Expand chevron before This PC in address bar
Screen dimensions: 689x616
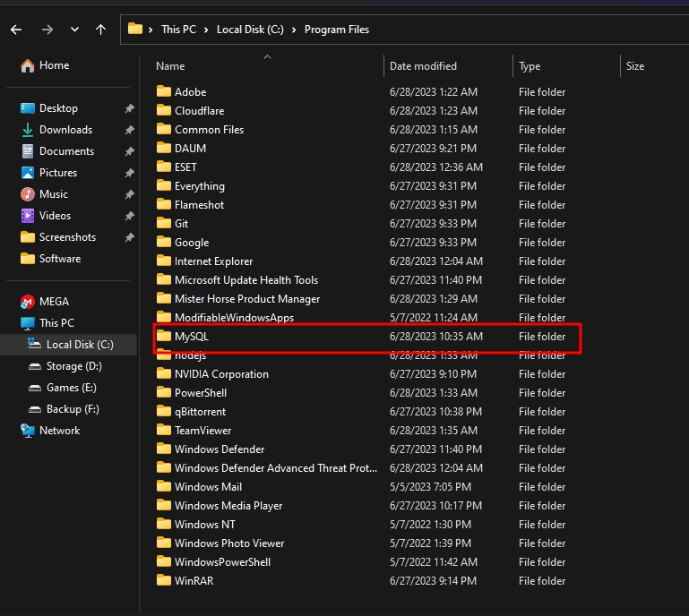pos(151,30)
